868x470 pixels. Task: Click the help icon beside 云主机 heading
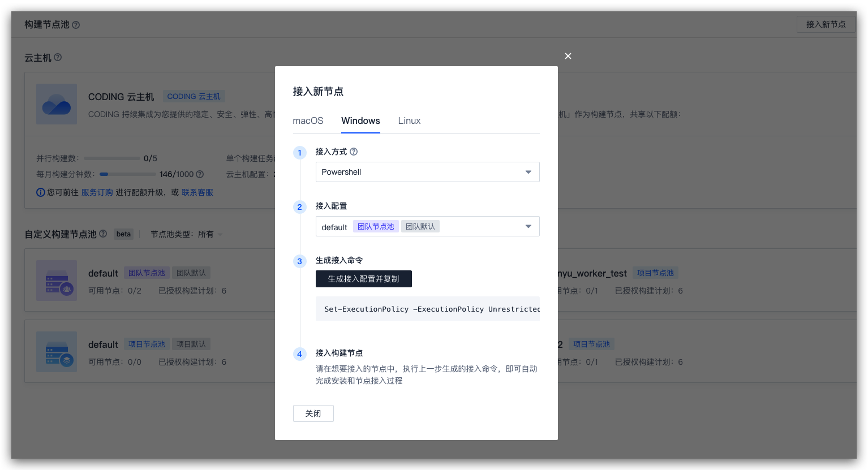tap(58, 58)
